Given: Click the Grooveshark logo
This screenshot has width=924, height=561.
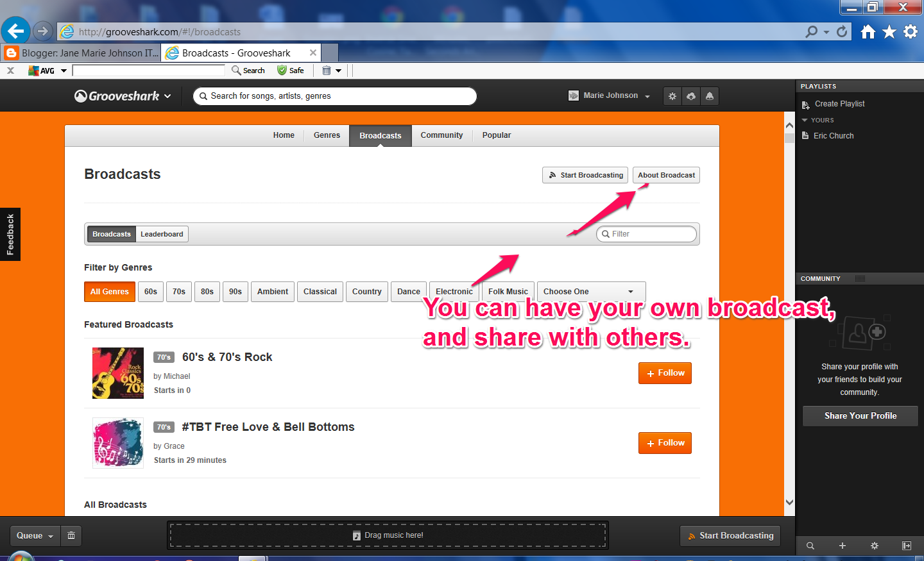Looking at the screenshot, I should tap(117, 96).
